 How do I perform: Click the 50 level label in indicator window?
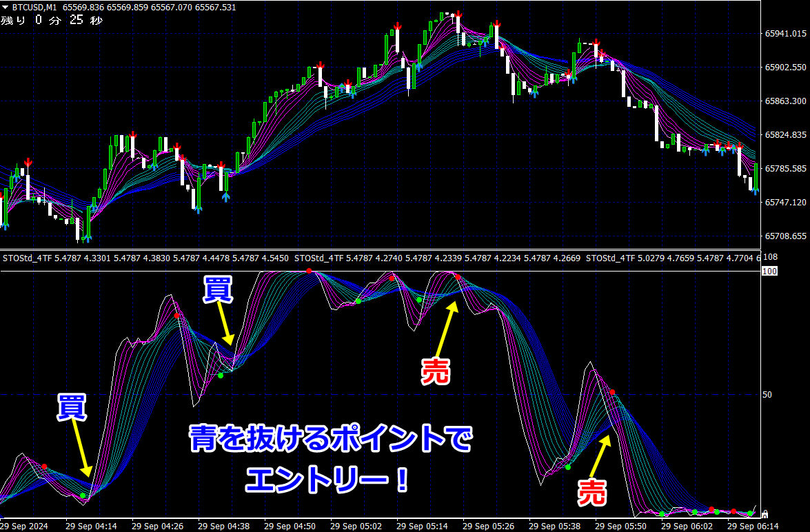(767, 395)
